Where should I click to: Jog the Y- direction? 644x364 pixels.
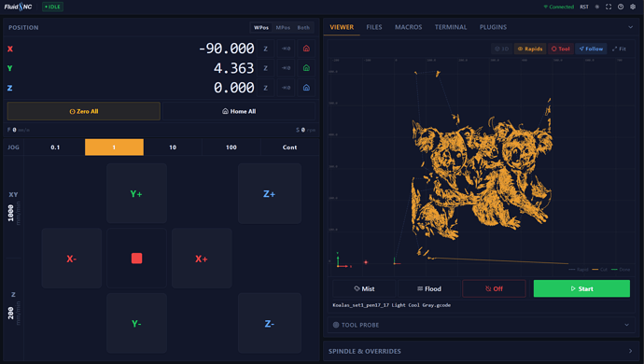point(137,323)
